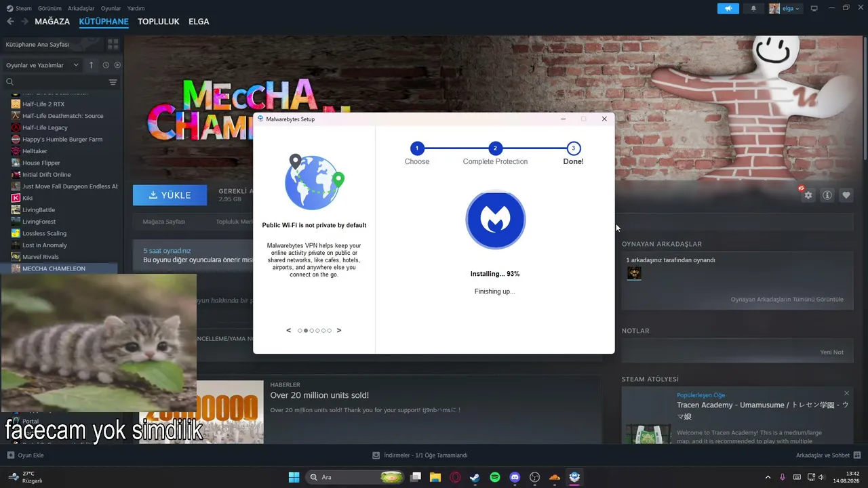This screenshot has width=868, height=488.
Task: Open Discord from the taskbar
Action: point(515,477)
